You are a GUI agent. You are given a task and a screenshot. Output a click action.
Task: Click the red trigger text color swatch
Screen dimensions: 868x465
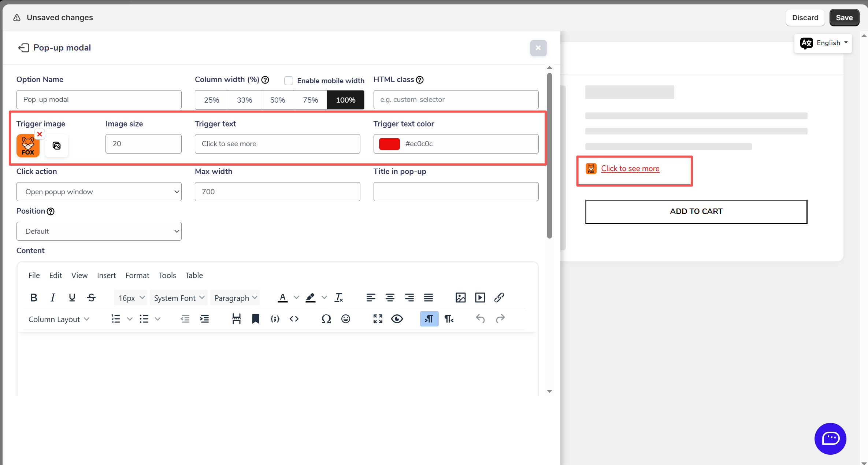[389, 144]
